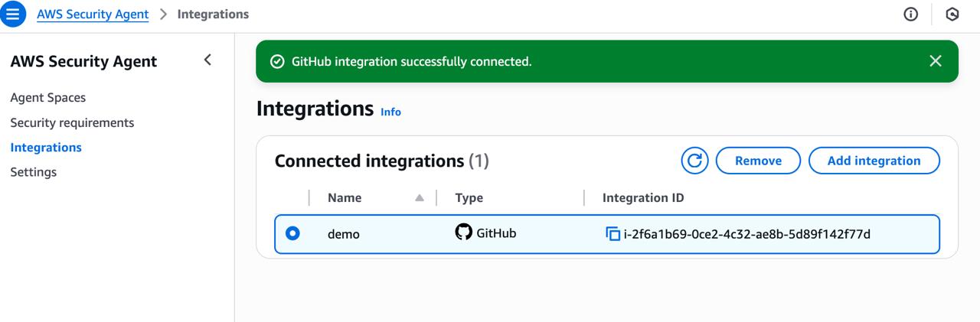Open Settings from the sidebar
980x322 pixels.
(x=33, y=172)
